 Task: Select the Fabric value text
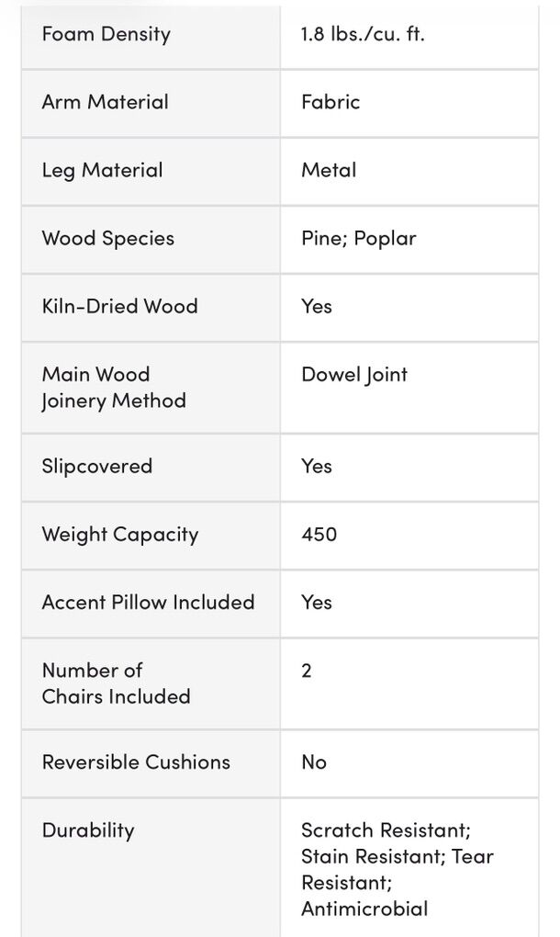pos(330,102)
